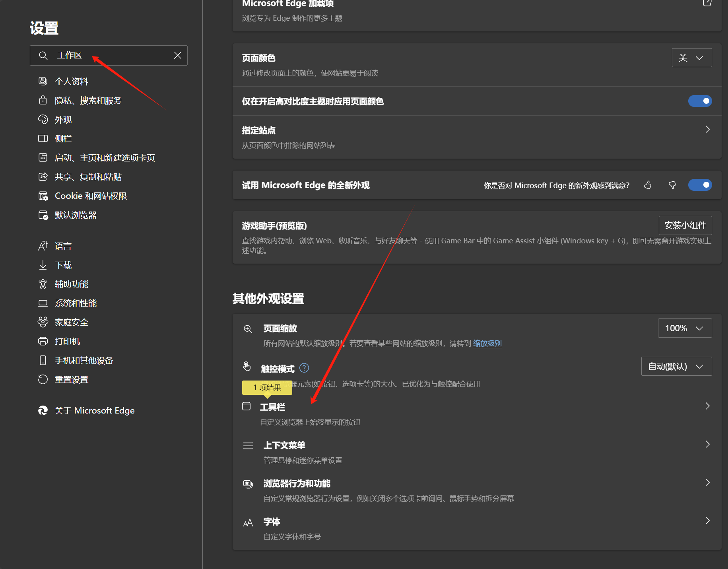Click the 辅助功能 accessibility icon
The height and width of the screenshot is (569, 728).
(x=43, y=284)
